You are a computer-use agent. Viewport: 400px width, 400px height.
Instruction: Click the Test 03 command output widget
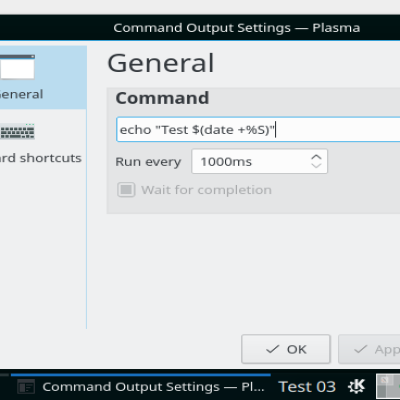307,387
